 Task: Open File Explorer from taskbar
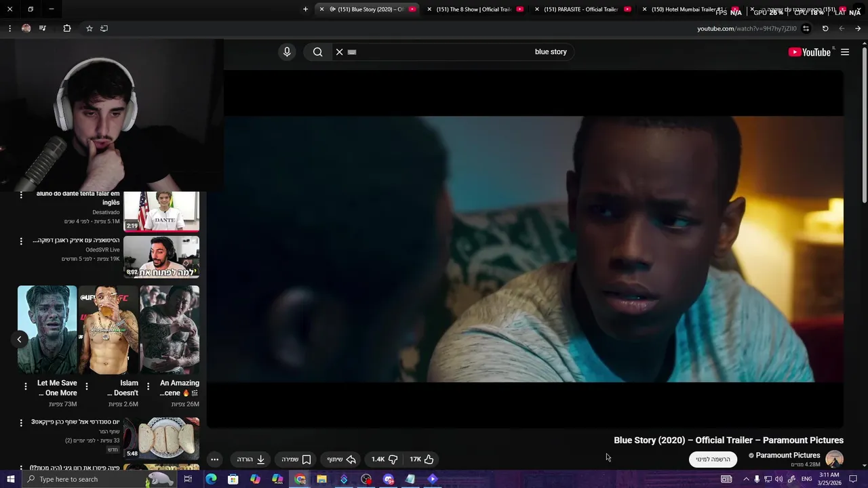321,479
